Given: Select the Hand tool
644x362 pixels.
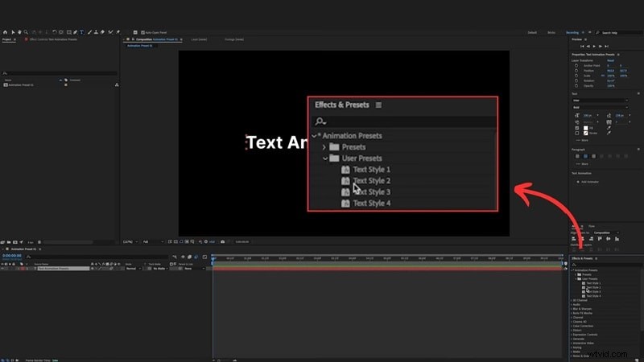Looking at the screenshot, I should [19, 32].
